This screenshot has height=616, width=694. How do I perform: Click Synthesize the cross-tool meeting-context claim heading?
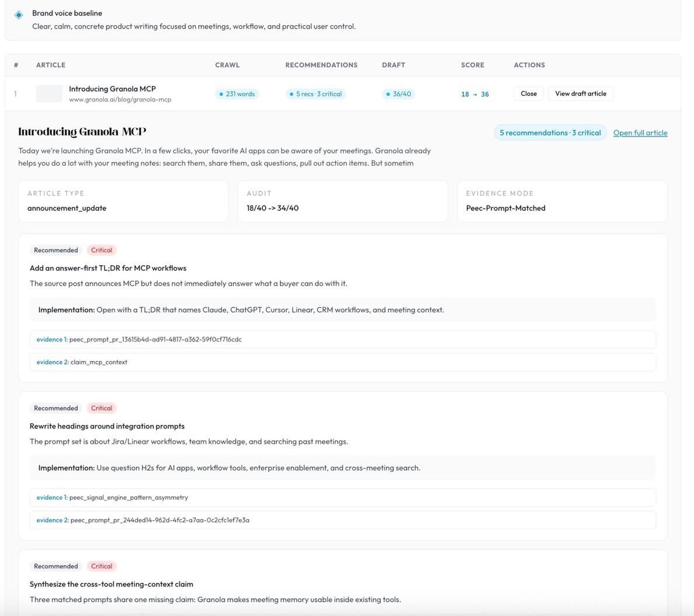112,584
